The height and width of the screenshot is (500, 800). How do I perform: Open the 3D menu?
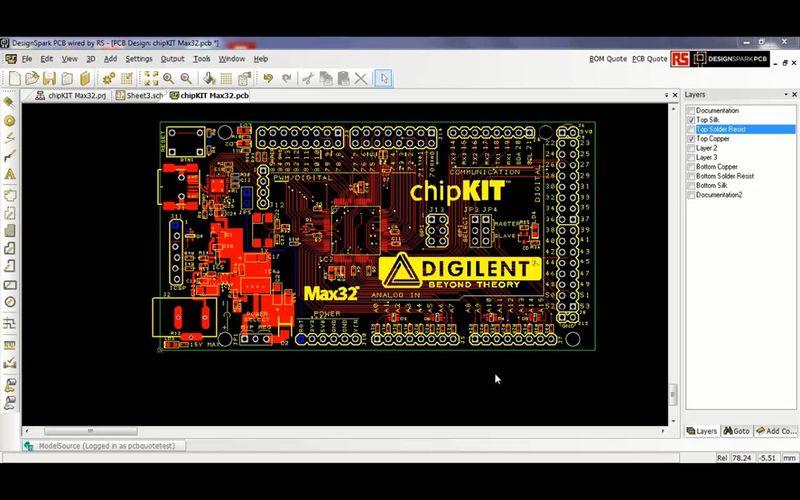coord(91,59)
